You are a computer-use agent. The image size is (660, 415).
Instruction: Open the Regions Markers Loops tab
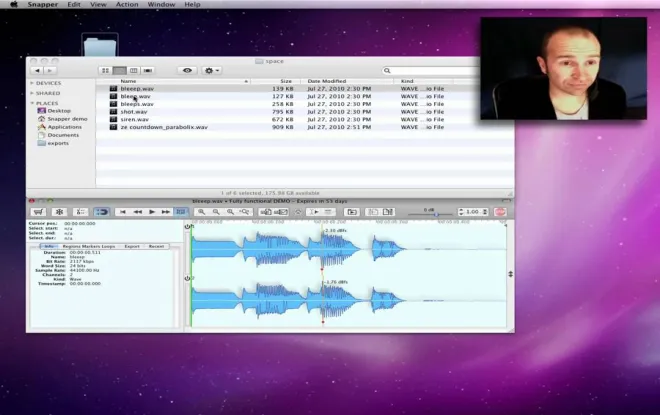(89, 246)
